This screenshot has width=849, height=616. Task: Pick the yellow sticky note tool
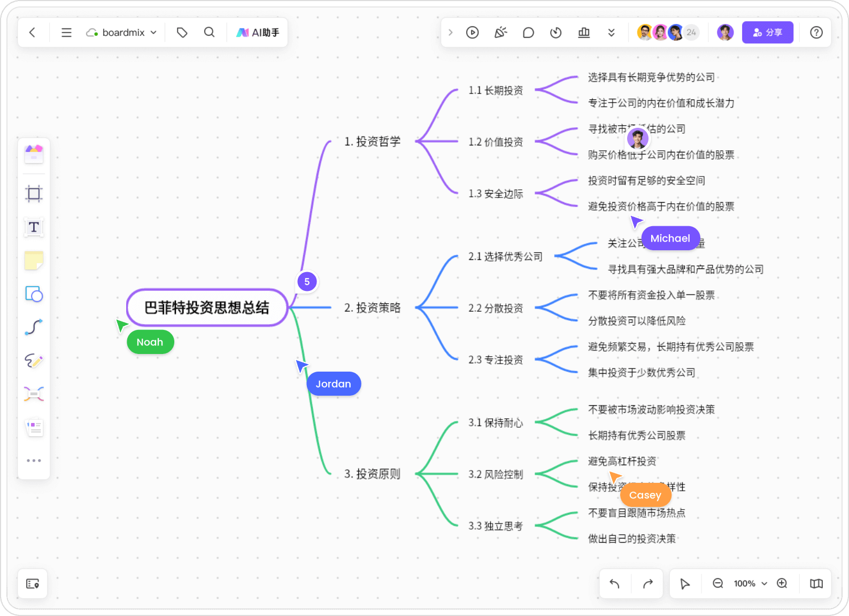[34, 261]
